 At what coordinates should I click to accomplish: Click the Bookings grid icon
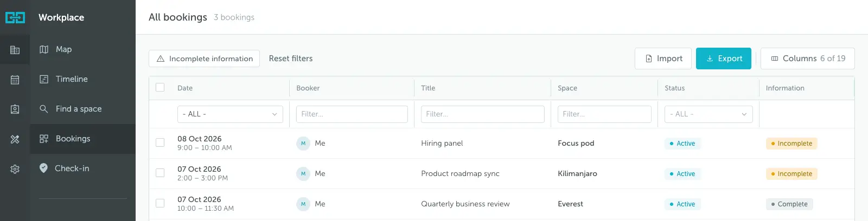44,139
